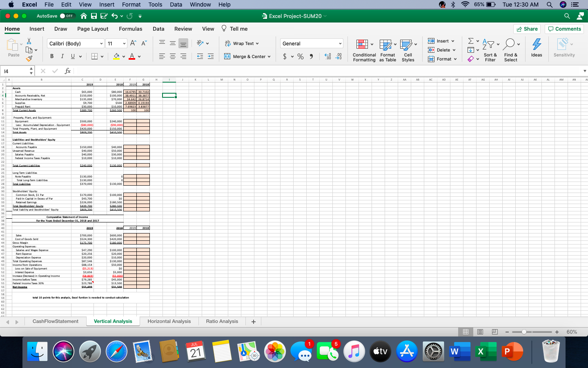Screen dimensions: 588x368
Task: Switch to Page Layout view in status bar
Action: coord(480,332)
